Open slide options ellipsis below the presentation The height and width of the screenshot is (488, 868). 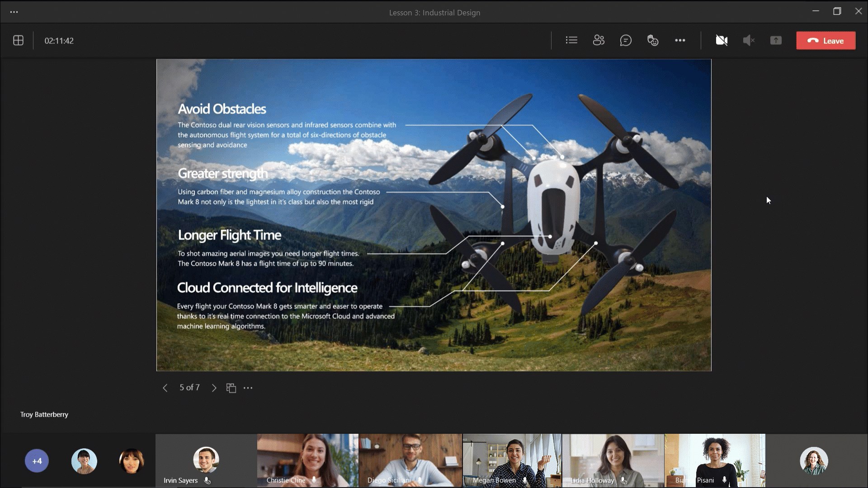tap(248, 388)
